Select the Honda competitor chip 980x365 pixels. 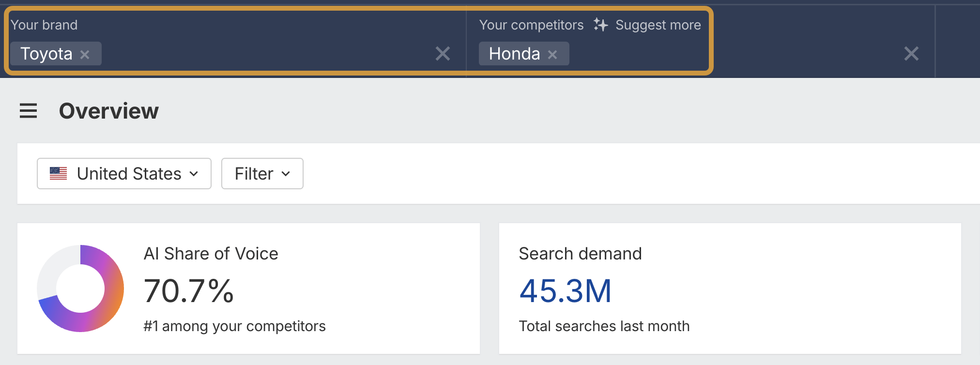pos(514,54)
